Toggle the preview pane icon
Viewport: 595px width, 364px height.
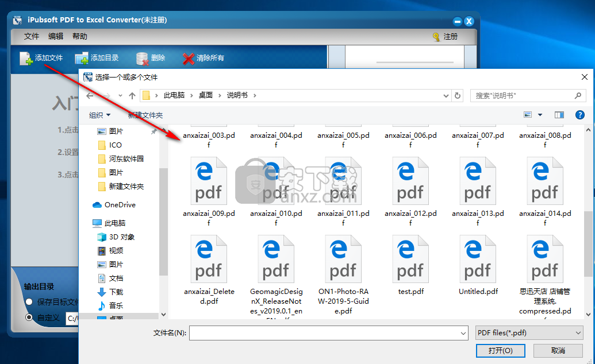559,114
